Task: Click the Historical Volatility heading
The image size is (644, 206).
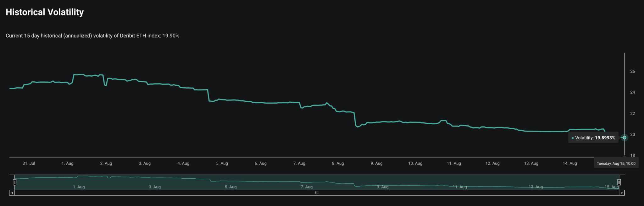Action: click(45, 12)
